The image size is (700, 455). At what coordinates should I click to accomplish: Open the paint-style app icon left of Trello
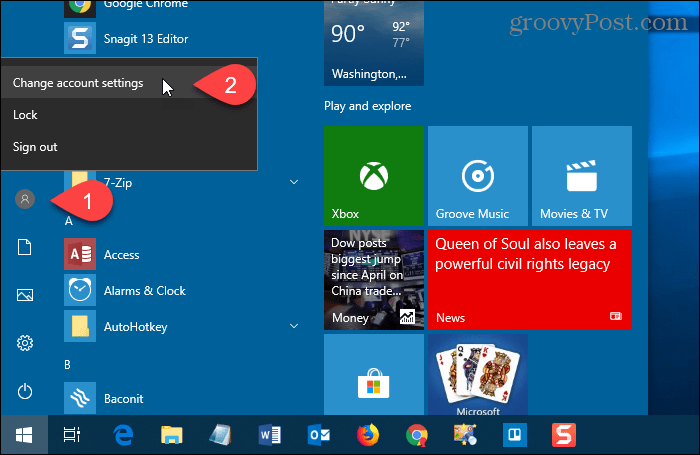[x=465, y=435]
